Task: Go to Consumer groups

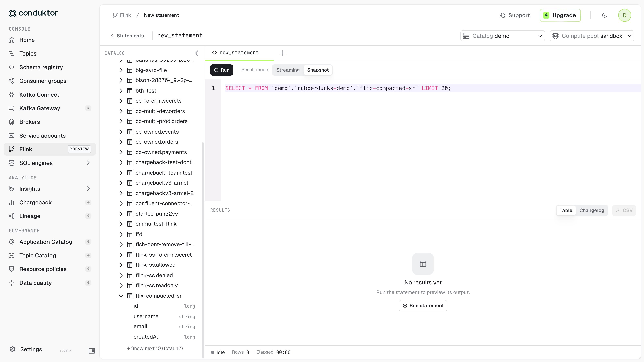Action: (50, 81)
